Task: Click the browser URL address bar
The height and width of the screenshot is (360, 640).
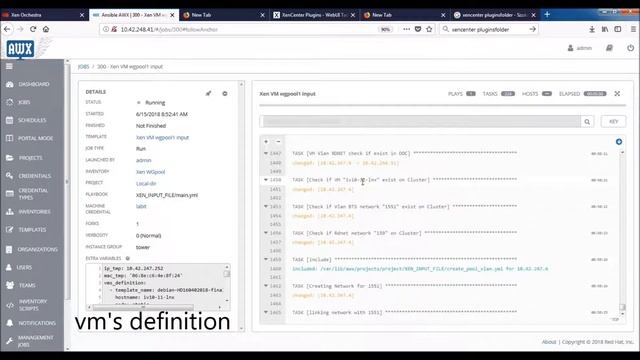Action: pos(245,29)
